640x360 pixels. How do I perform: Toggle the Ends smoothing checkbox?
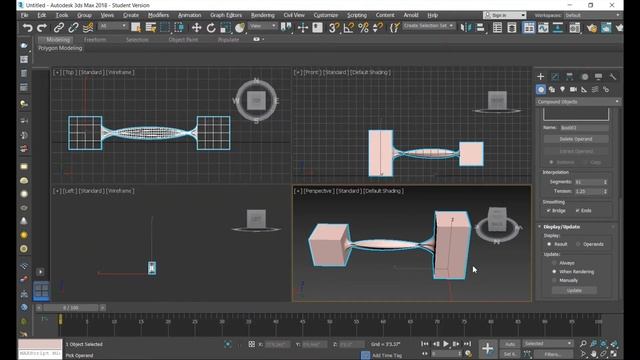578,211
